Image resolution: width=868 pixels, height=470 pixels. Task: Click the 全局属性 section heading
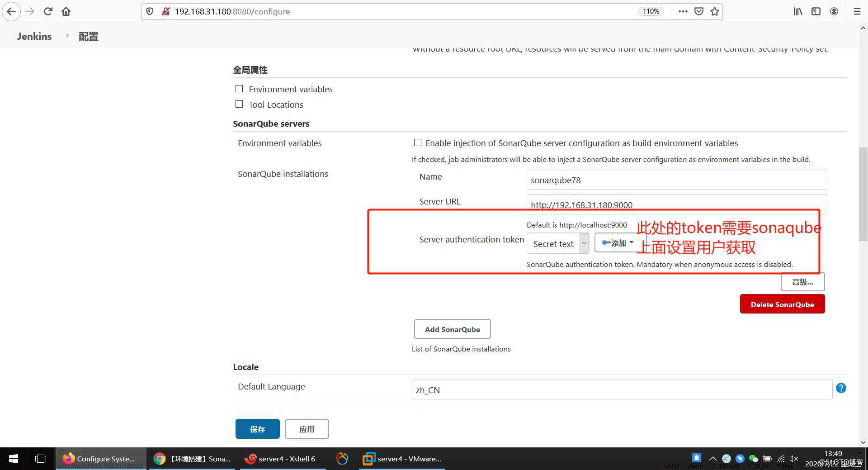coord(250,70)
